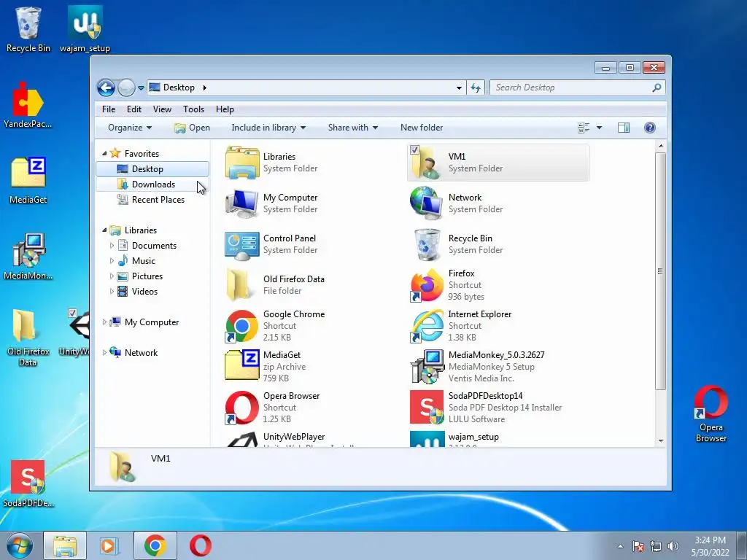Show hidden system tray icons
The height and width of the screenshot is (560, 747).
click(620, 546)
